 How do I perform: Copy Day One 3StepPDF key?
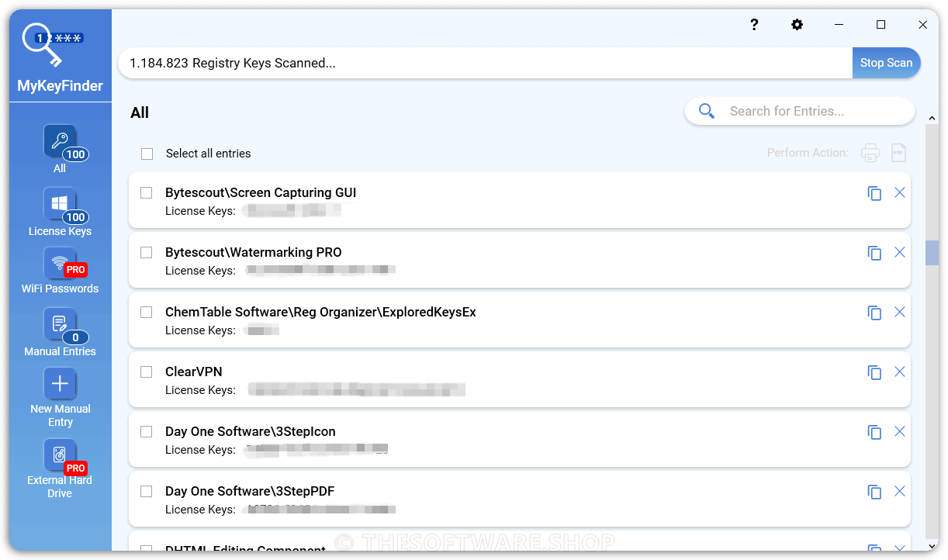[874, 492]
